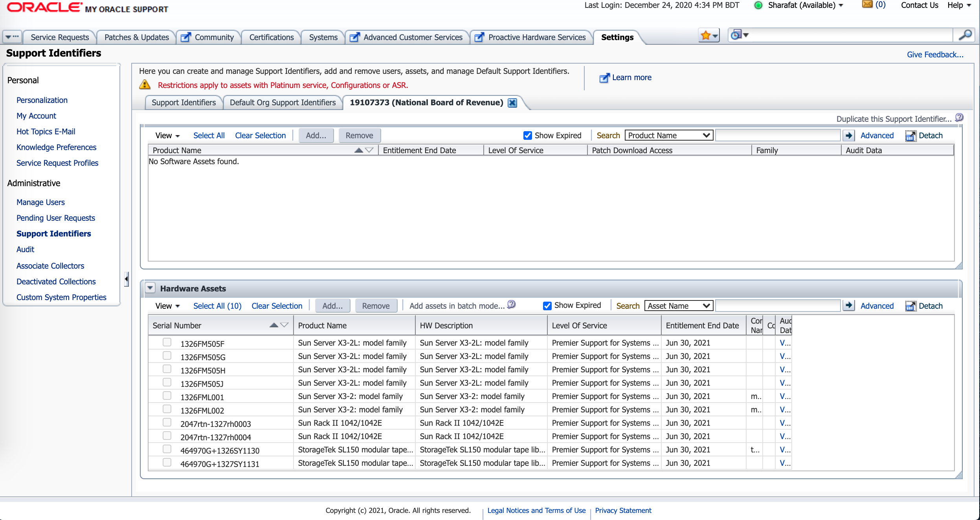
Task: Click the green availability status icon
Action: click(758, 5)
